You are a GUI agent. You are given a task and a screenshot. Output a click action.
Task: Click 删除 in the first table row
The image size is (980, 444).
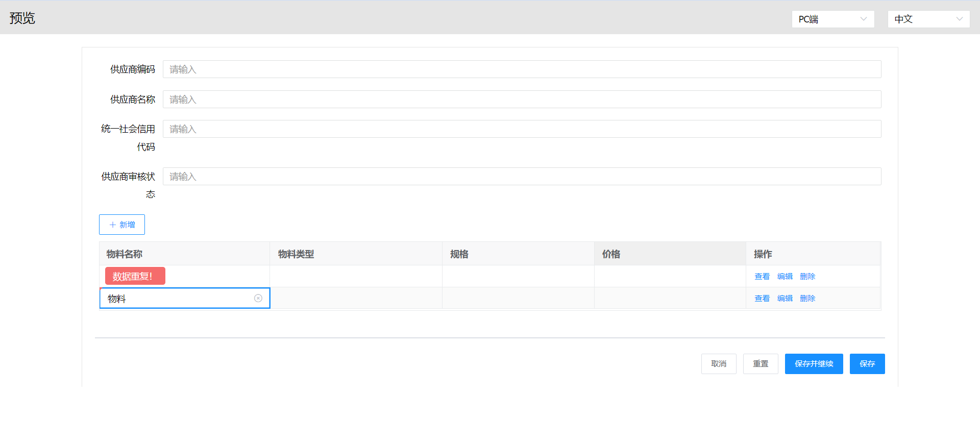pos(807,276)
